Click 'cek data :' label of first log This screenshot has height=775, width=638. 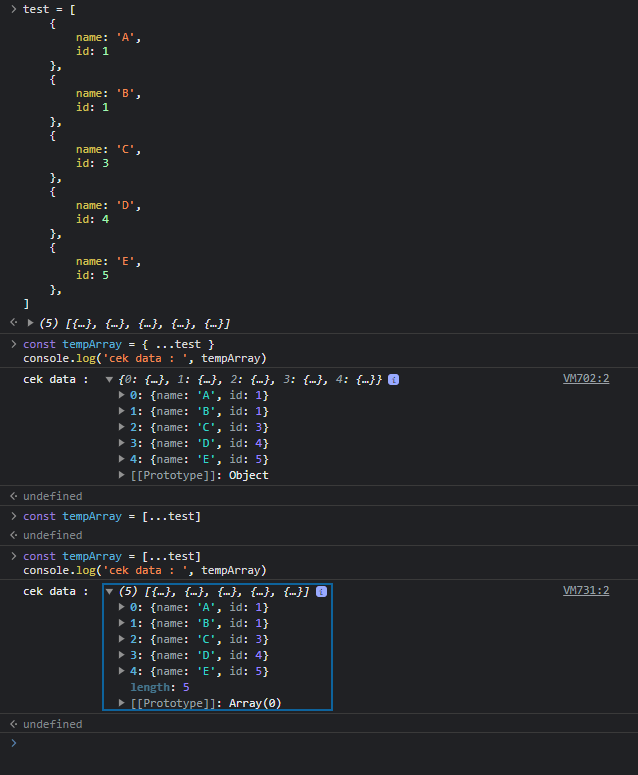pos(56,380)
